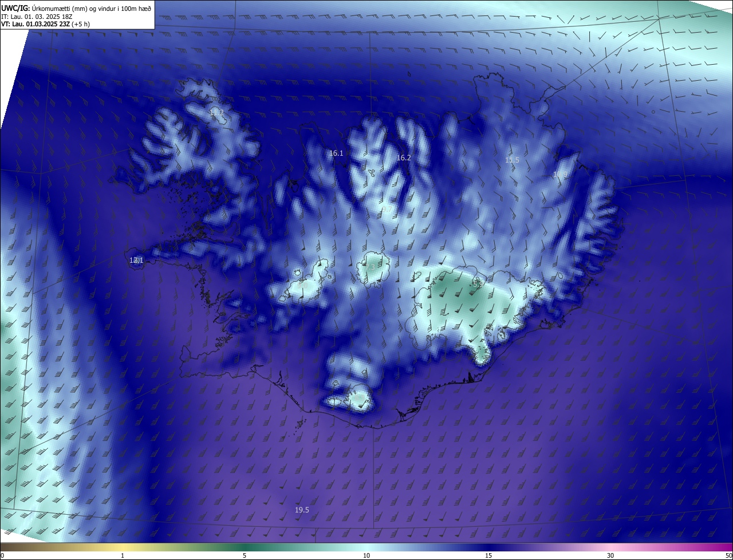This screenshot has width=733, height=560.
Task: Click the map title 'Úrkomumætti (mm) og vindur í 100m hæð'
Action: [x=91, y=8]
